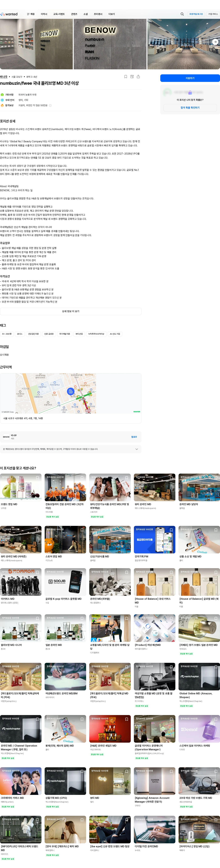Bookmark the 브랜드 영업 MD job card
220x868 pixels.
coord(37,478)
